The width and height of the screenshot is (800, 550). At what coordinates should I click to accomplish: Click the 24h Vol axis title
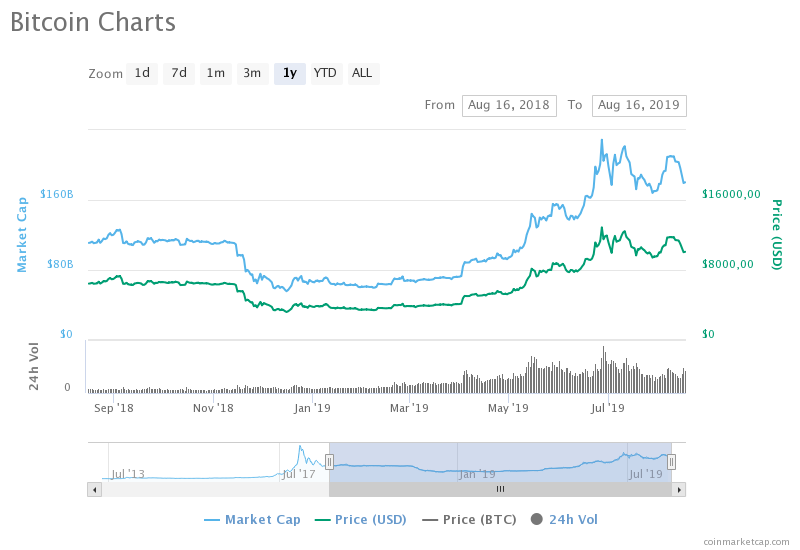tap(34, 366)
